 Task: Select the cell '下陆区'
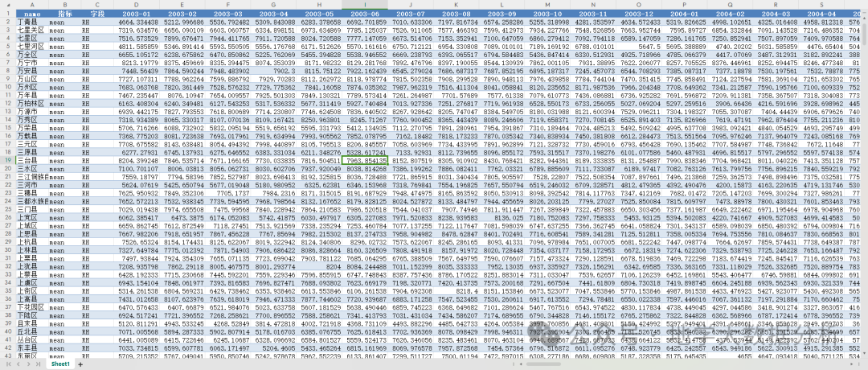[x=31, y=314]
